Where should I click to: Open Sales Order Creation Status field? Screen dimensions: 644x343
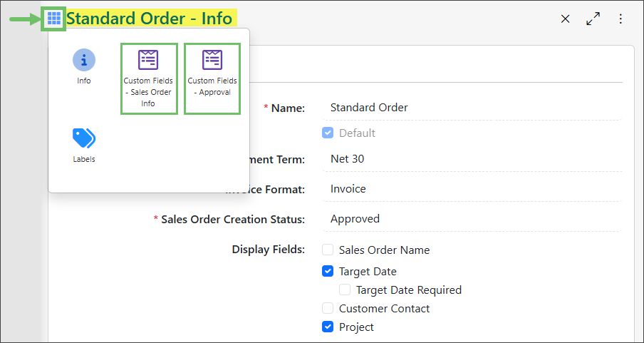[472, 219]
